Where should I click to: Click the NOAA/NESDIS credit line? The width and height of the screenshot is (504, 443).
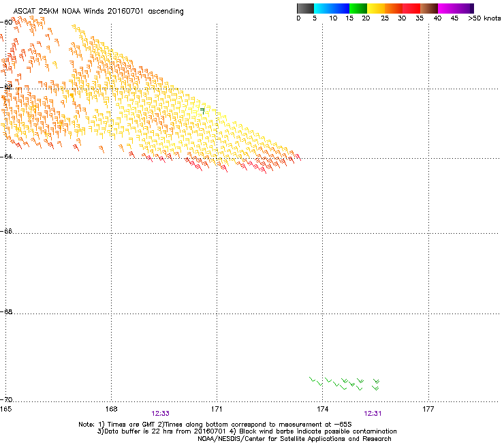(294, 439)
